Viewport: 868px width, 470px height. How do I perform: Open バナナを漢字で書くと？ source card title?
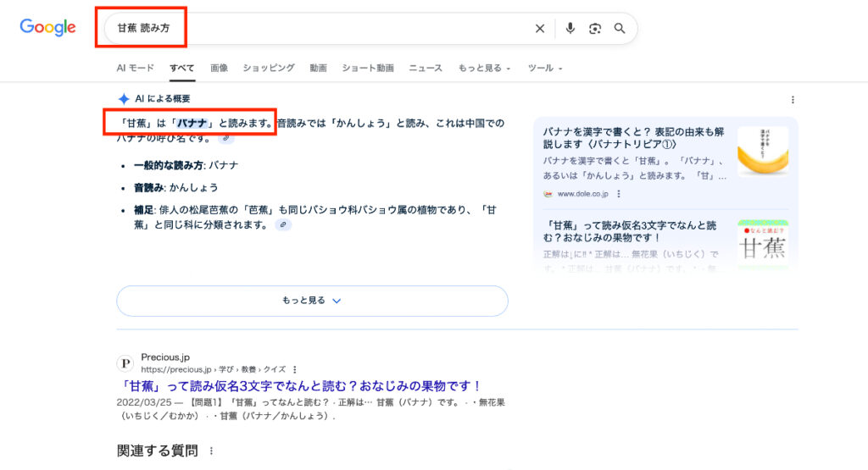pos(633,138)
